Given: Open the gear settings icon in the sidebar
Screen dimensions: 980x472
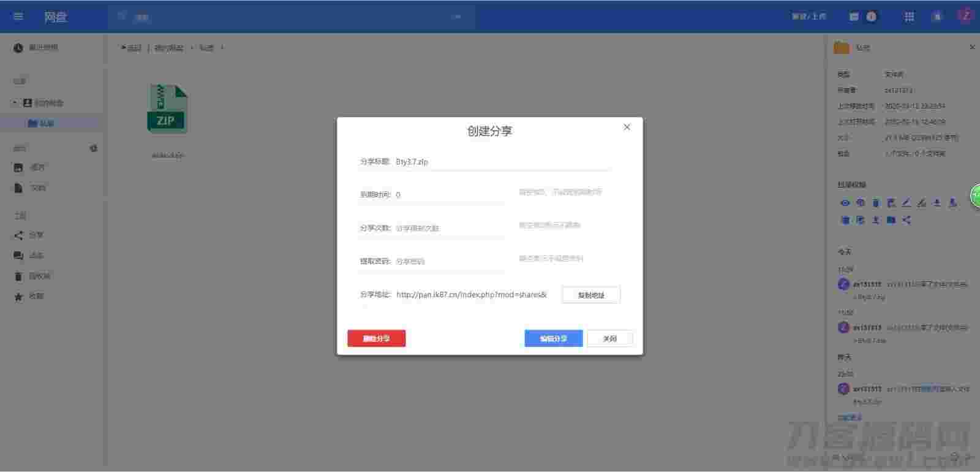Looking at the screenshot, I should 94,148.
